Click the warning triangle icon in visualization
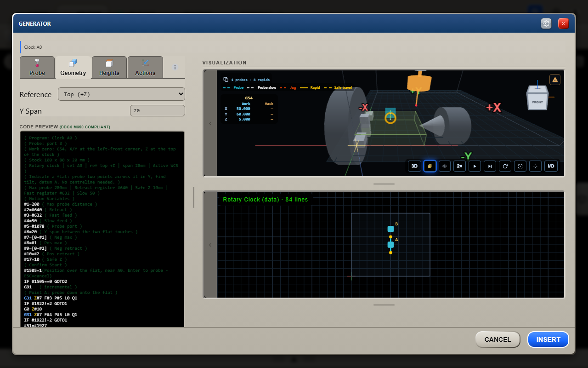588x368 pixels. (x=555, y=80)
